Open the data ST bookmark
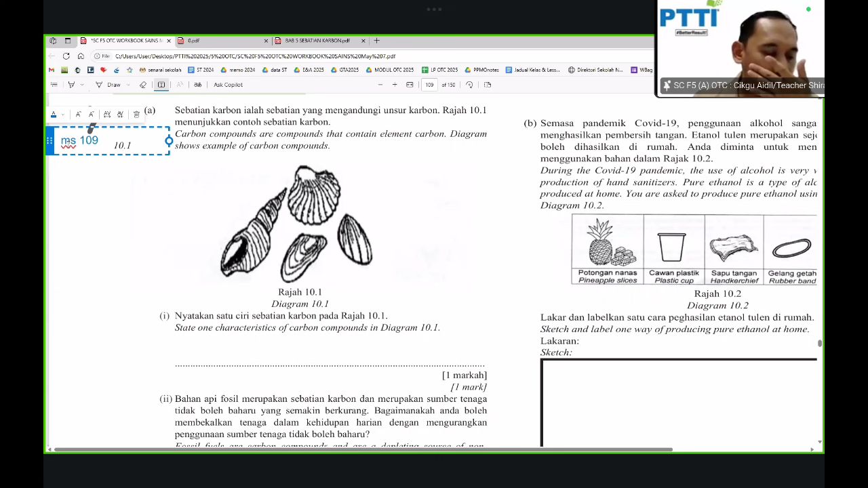Image resolution: width=868 pixels, height=488 pixels. tap(274, 70)
